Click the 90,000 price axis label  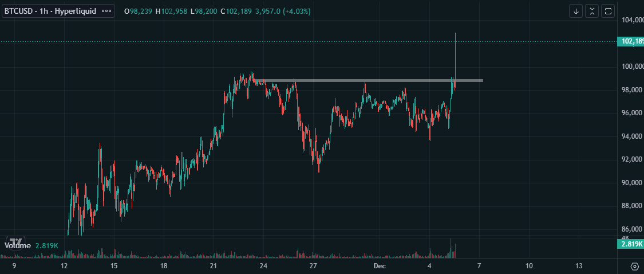click(x=633, y=183)
